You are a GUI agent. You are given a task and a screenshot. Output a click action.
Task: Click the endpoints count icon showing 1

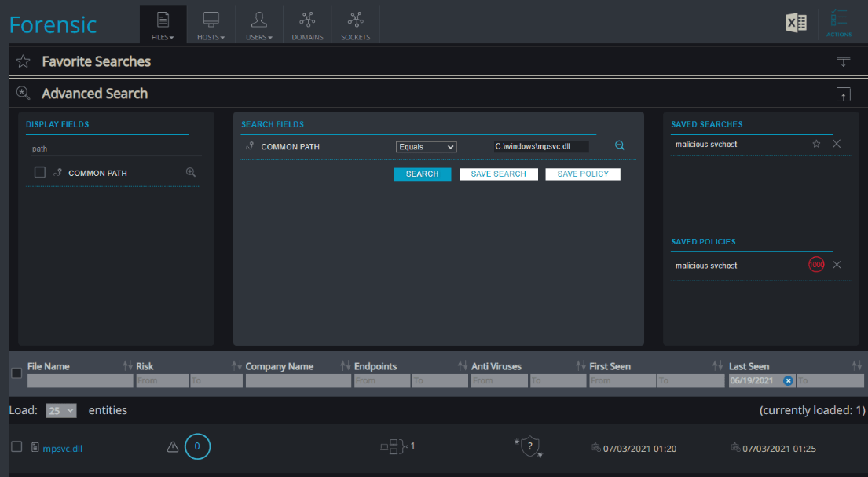(397, 446)
